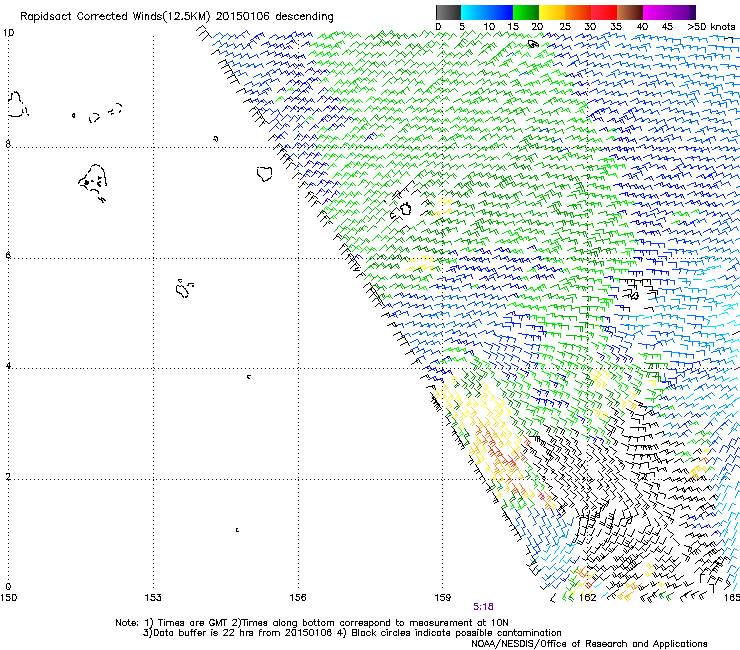Click the word 'descending' in the title

[304, 17]
